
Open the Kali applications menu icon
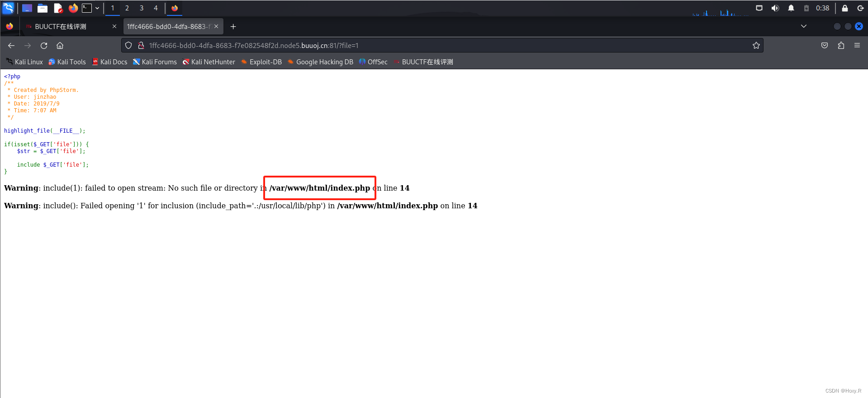pyautogui.click(x=8, y=8)
